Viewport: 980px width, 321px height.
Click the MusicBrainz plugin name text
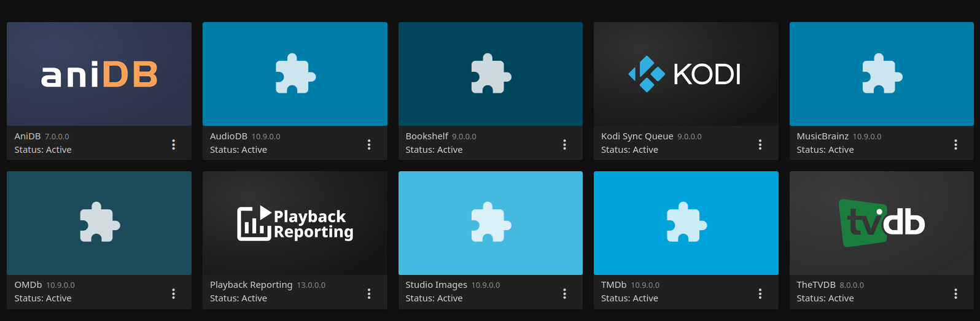click(x=823, y=136)
